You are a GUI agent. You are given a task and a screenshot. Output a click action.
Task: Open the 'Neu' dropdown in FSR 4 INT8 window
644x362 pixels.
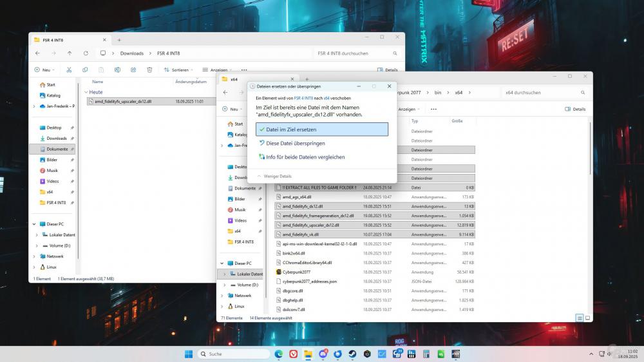45,70
